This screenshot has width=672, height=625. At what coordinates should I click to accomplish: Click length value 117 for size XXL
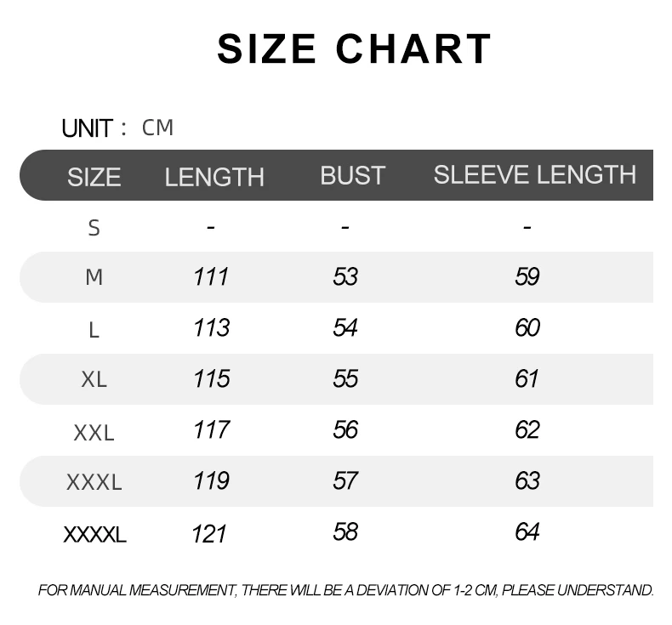211,429
